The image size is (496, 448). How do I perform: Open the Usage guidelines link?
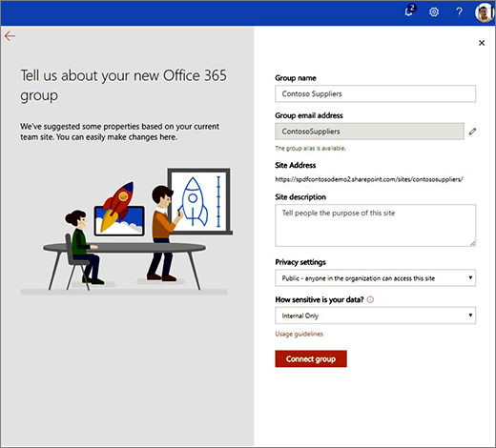click(x=299, y=334)
